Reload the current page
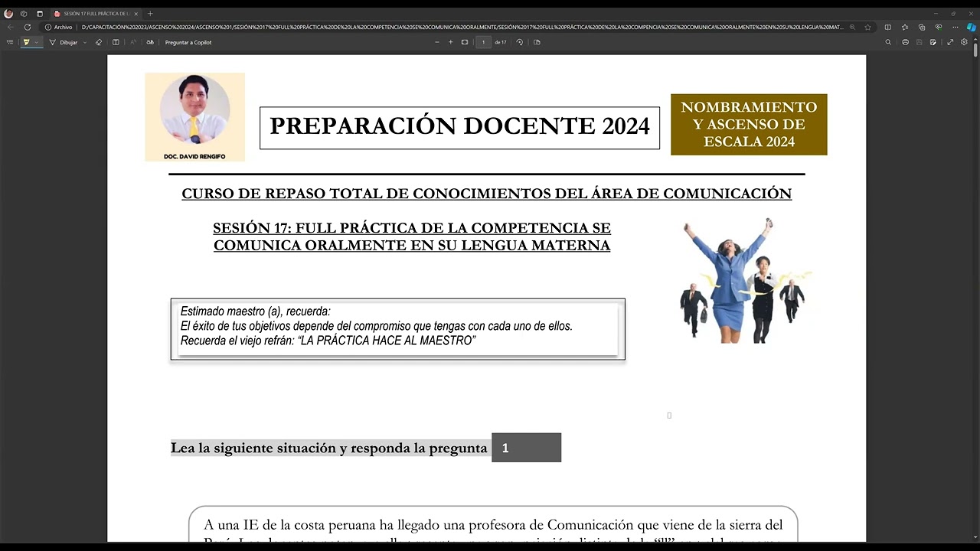 pyautogui.click(x=28, y=27)
